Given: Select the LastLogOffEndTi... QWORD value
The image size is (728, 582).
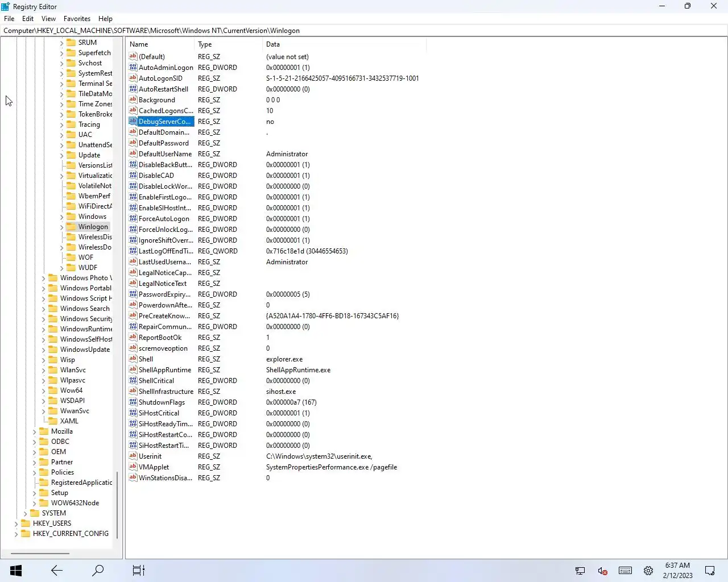Looking at the screenshot, I should click(x=166, y=251).
